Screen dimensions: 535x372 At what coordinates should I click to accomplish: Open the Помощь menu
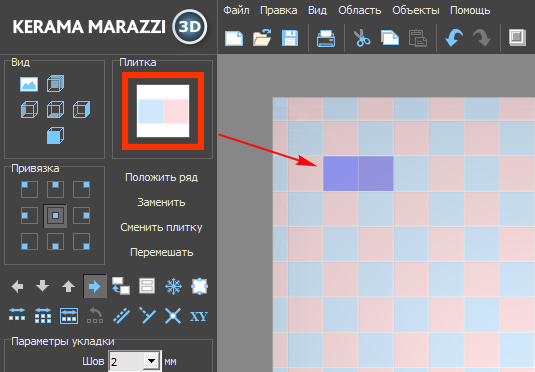coord(470,11)
